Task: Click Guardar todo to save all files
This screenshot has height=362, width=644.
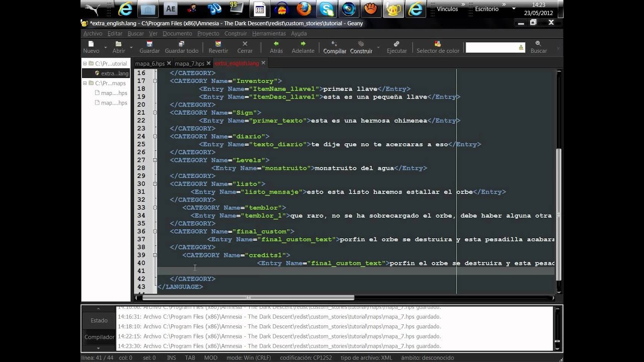Action: click(x=182, y=47)
